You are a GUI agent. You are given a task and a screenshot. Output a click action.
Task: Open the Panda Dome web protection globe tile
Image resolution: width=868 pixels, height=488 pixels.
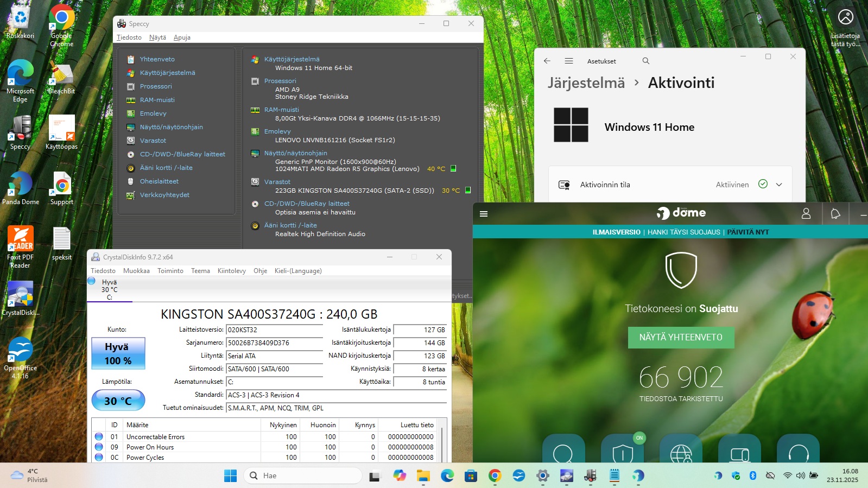[x=681, y=452]
